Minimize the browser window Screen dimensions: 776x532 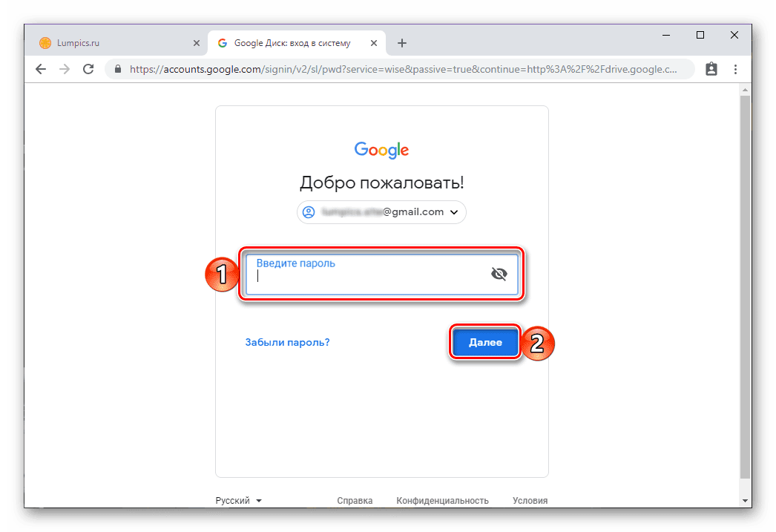click(x=666, y=35)
